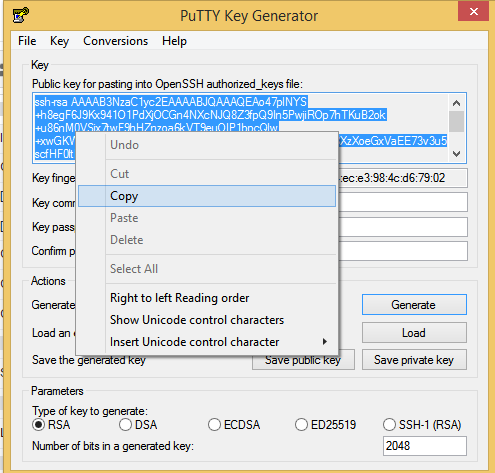Click the Key passphrase input field
Image resolution: width=495 pixels, height=473 pixels.
coord(403,227)
